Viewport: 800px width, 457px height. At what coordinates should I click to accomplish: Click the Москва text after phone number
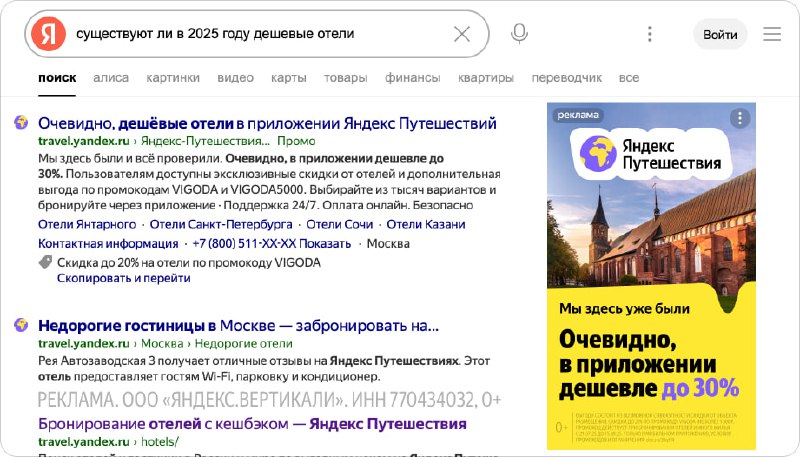pos(388,244)
